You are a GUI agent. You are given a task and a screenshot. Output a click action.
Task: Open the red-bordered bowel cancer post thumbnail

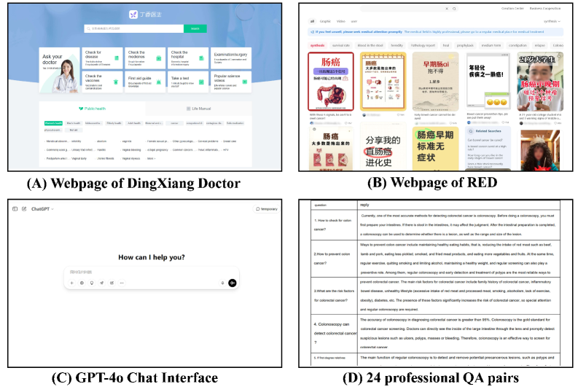click(x=331, y=81)
